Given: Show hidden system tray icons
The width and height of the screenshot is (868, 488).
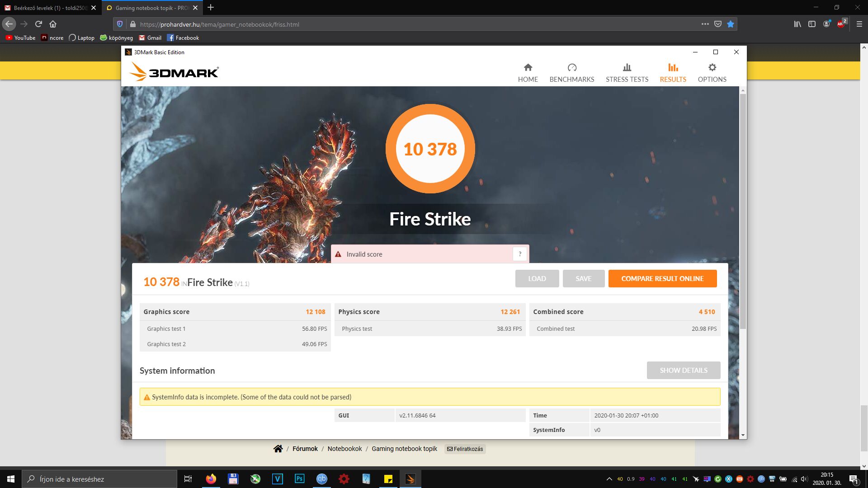Looking at the screenshot, I should pyautogui.click(x=609, y=479).
